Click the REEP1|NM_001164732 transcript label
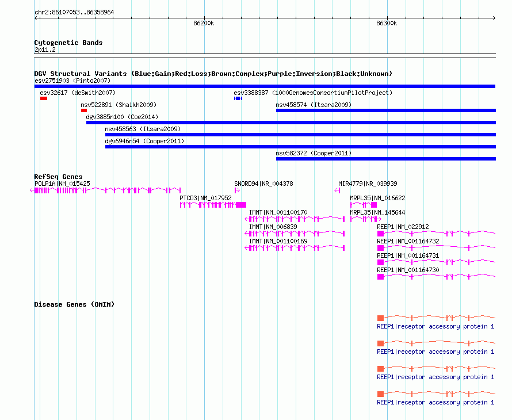512x420 pixels. pyautogui.click(x=408, y=241)
